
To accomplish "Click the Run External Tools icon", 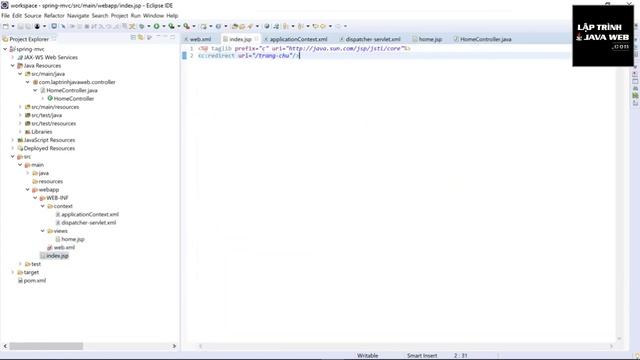I will coord(187,26).
